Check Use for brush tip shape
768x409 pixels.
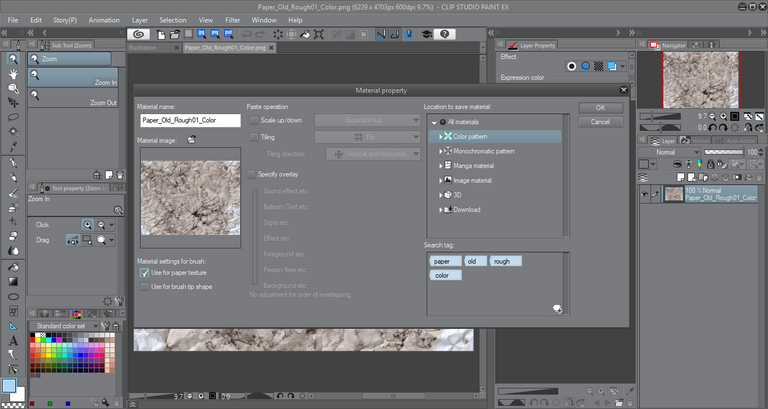144,287
